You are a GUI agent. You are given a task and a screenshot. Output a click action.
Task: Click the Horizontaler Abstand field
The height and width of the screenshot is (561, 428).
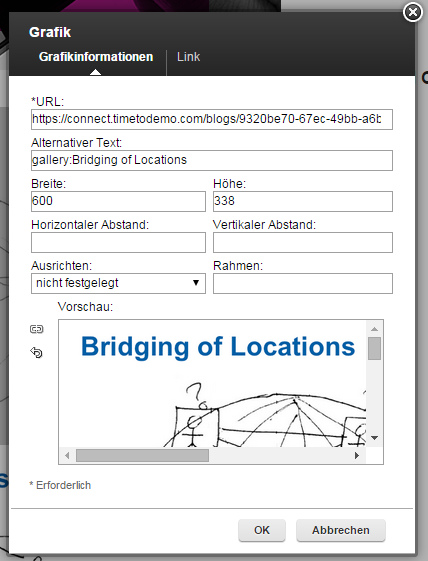point(118,242)
